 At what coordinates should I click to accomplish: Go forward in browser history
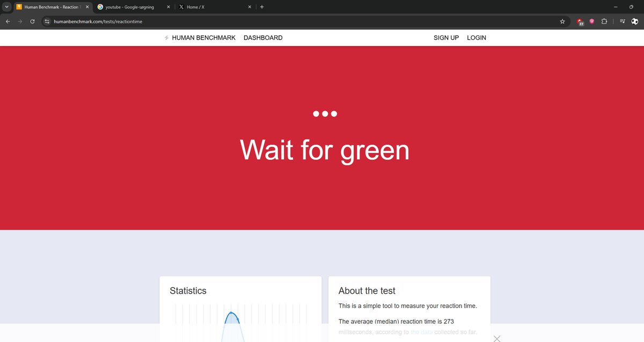(20, 21)
